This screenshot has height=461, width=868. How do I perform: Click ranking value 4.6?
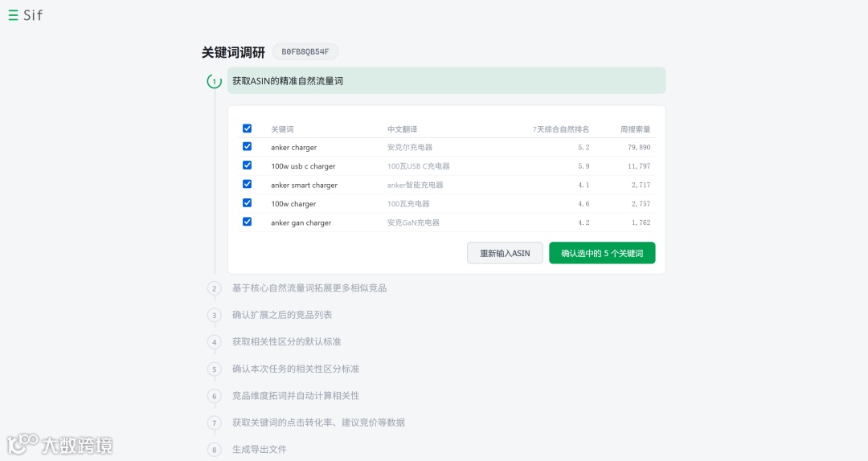coord(583,204)
